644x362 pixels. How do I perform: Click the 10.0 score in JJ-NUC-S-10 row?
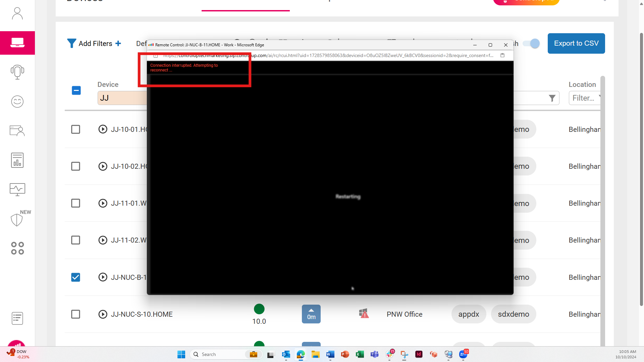(259, 321)
